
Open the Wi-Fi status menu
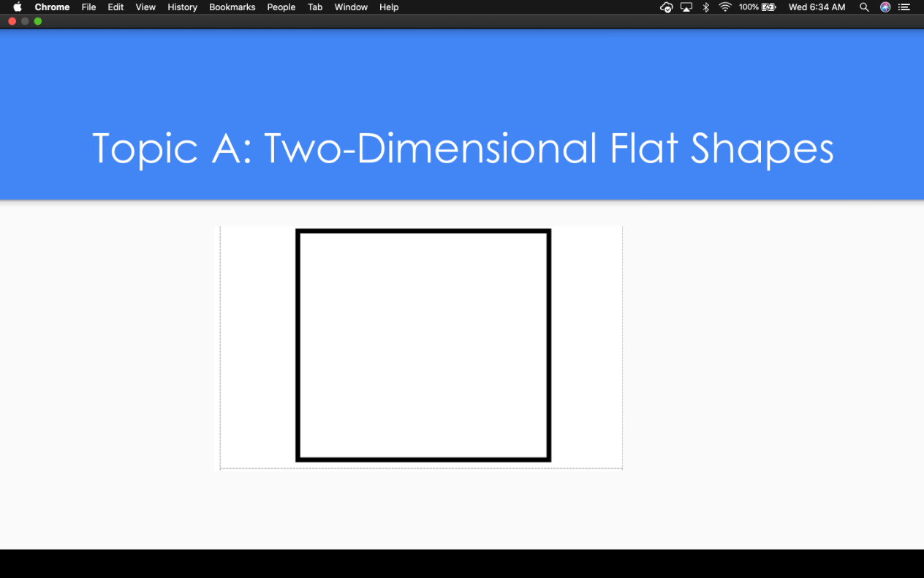[725, 7]
